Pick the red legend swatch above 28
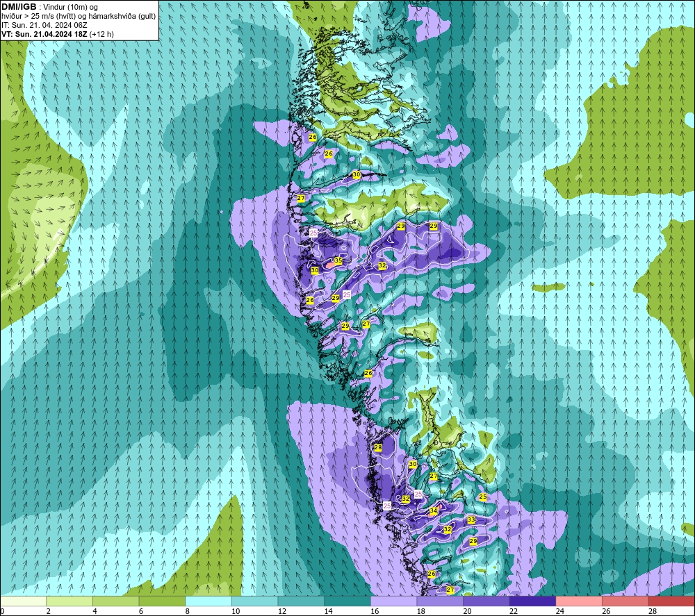The height and width of the screenshot is (616, 695). (671, 601)
